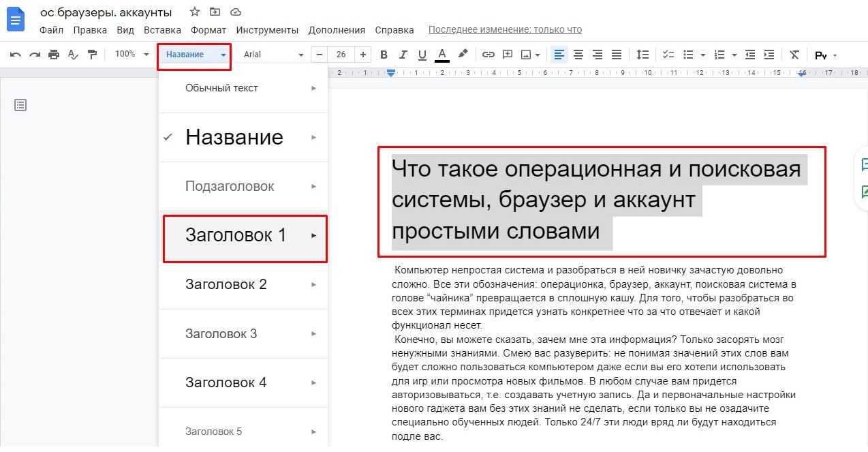Expand the Заголовок 2 submenu arrow
Image resolution: width=868 pixels, height=452 pixels.
tap(314, 284)
